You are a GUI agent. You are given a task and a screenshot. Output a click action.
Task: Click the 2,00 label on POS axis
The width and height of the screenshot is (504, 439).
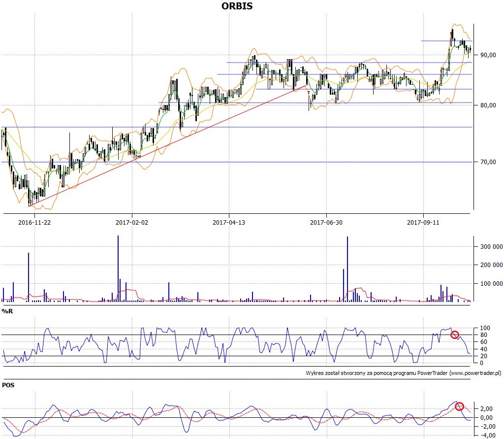(487, 409)
